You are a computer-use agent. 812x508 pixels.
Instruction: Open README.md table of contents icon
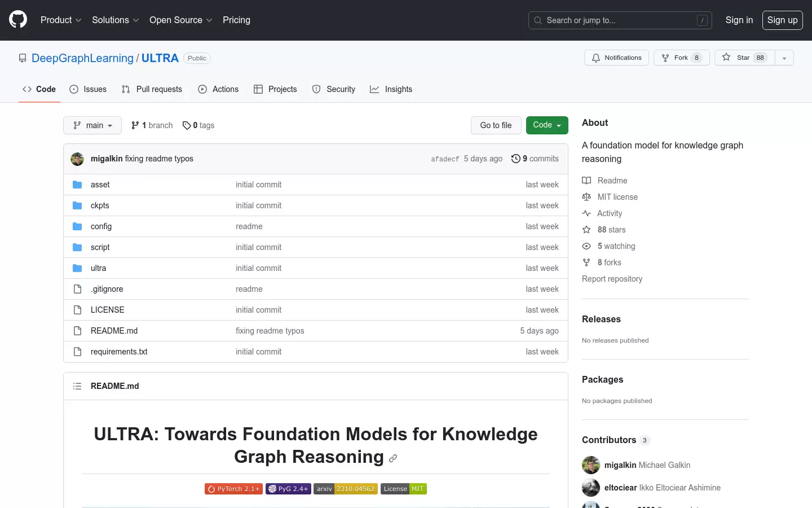pyautogui.click(x=77, y=386)
